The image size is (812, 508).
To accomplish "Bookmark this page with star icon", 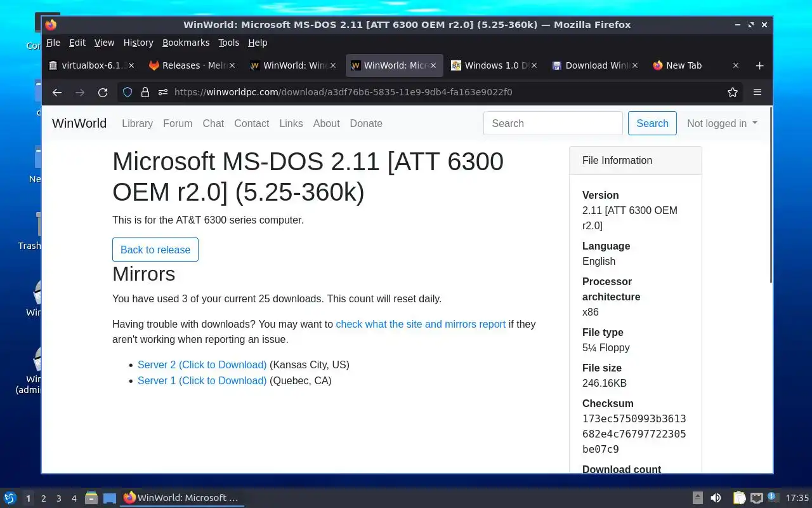I will (733, 92).
